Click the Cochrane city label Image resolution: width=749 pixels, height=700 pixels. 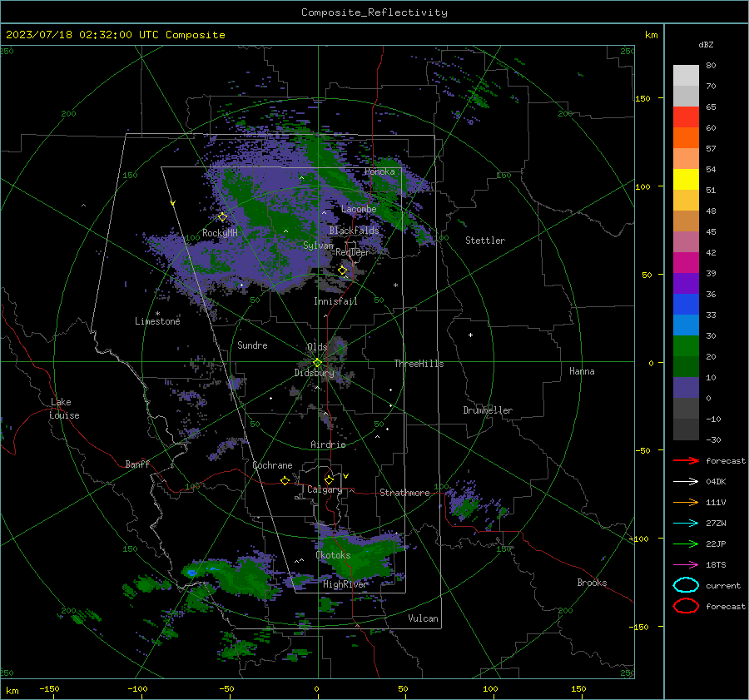pyautogui.click(x=272, y=465)
